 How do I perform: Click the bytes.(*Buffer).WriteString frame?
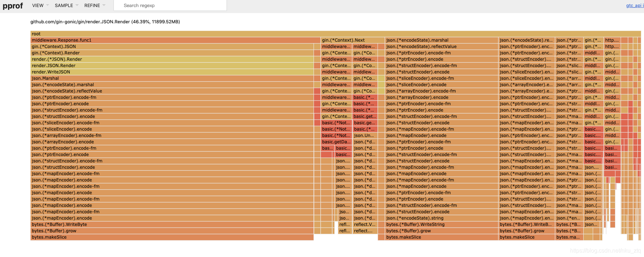pos(442,225)
